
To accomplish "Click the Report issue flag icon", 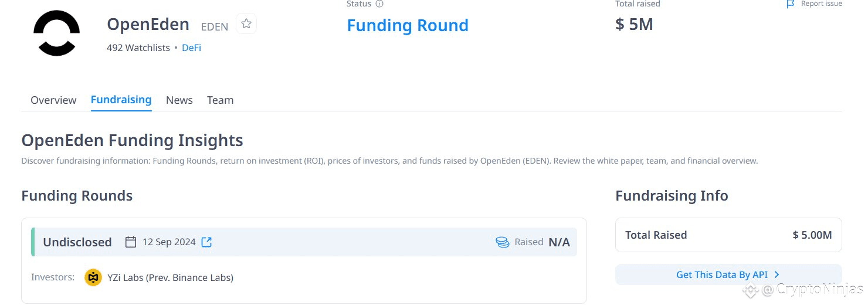I will 791,4.
